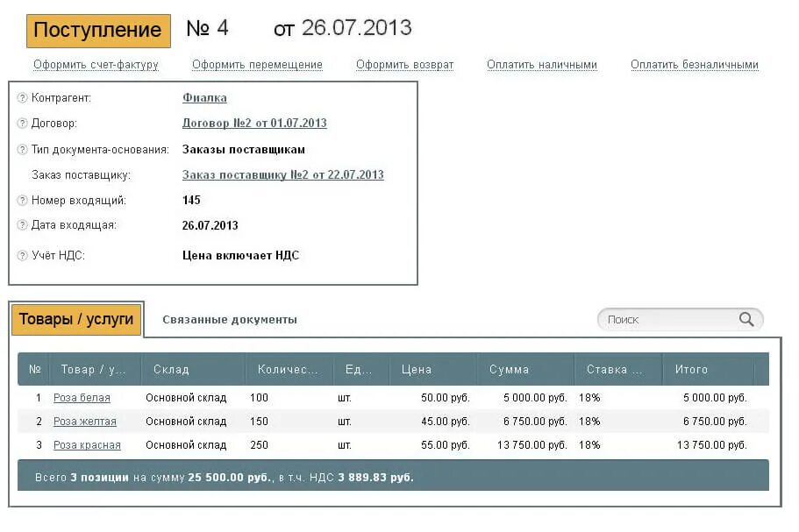Viewport: 799px width, 532px height.
Task: Open the Товары / услуги tab
Action: coord(76,319)
